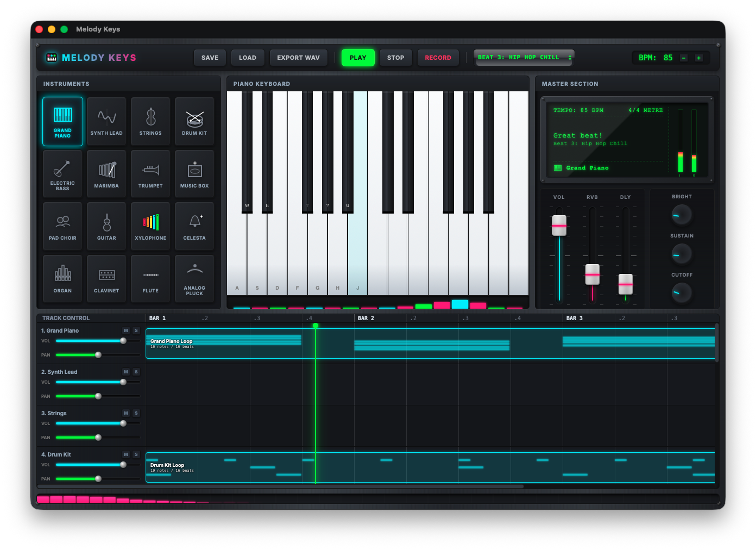Play the black piano key labeled U
The image size is (756, 550).
pyautogui.click(x=348, y=152)
